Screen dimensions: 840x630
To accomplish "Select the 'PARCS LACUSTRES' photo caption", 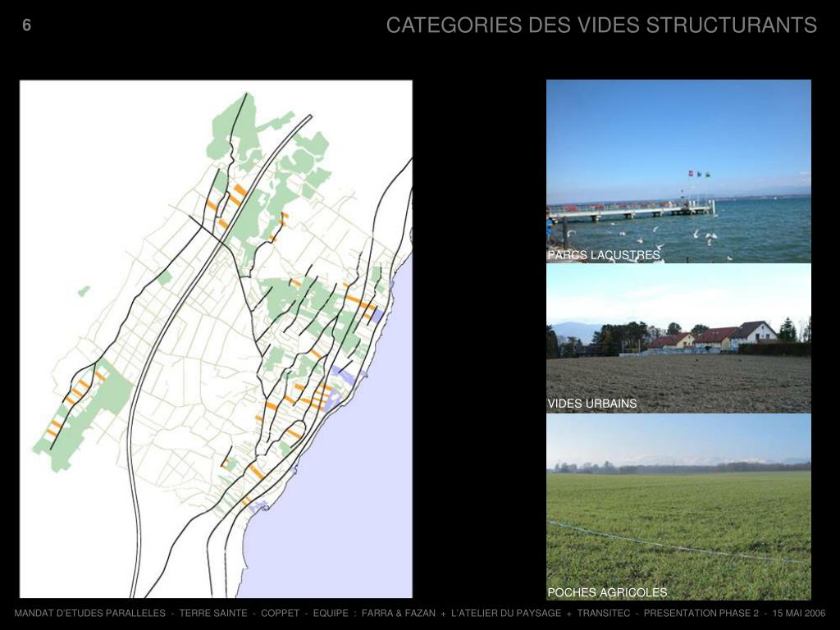I will tap(603, 255).
